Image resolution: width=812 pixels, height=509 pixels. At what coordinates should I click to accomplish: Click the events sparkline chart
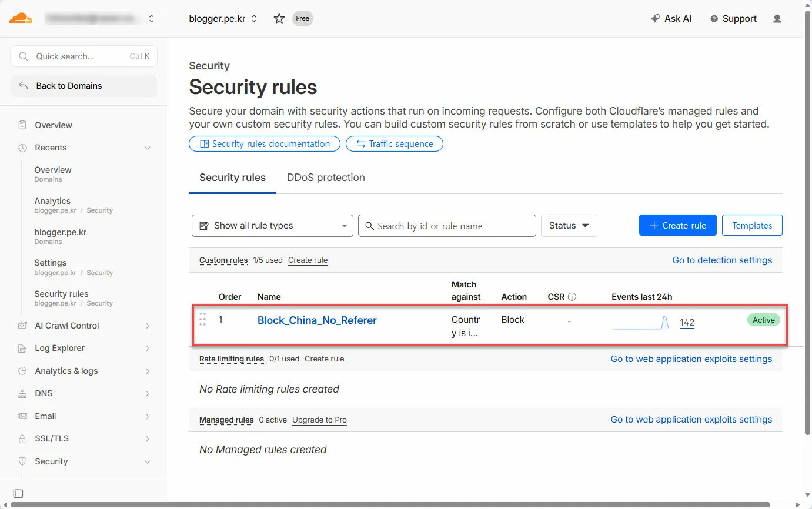[641, 322]
